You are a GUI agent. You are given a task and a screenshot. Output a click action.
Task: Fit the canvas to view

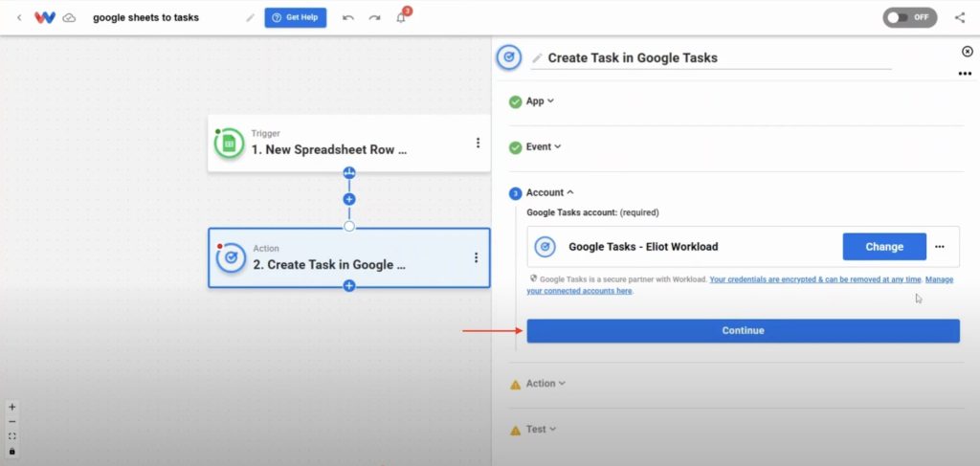(11, 436)
